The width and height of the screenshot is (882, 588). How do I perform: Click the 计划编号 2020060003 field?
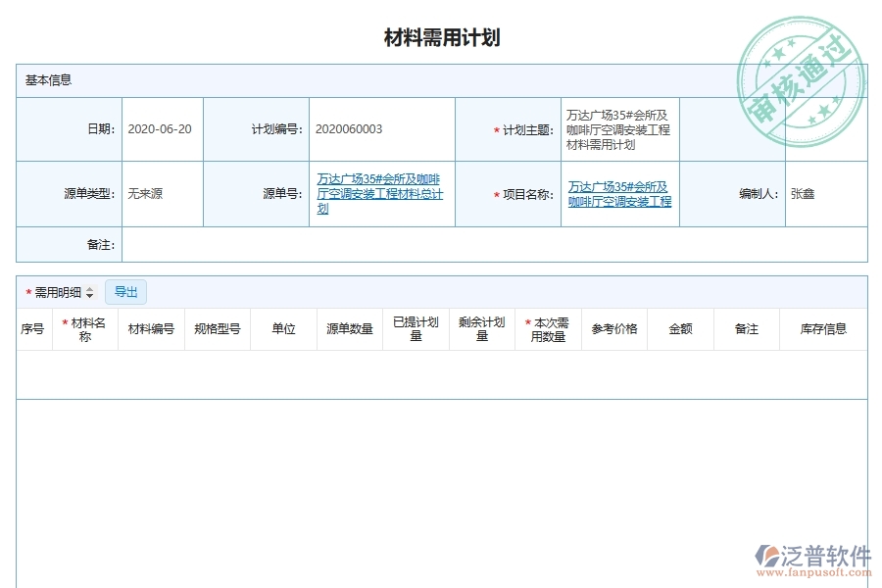point(348,128)
